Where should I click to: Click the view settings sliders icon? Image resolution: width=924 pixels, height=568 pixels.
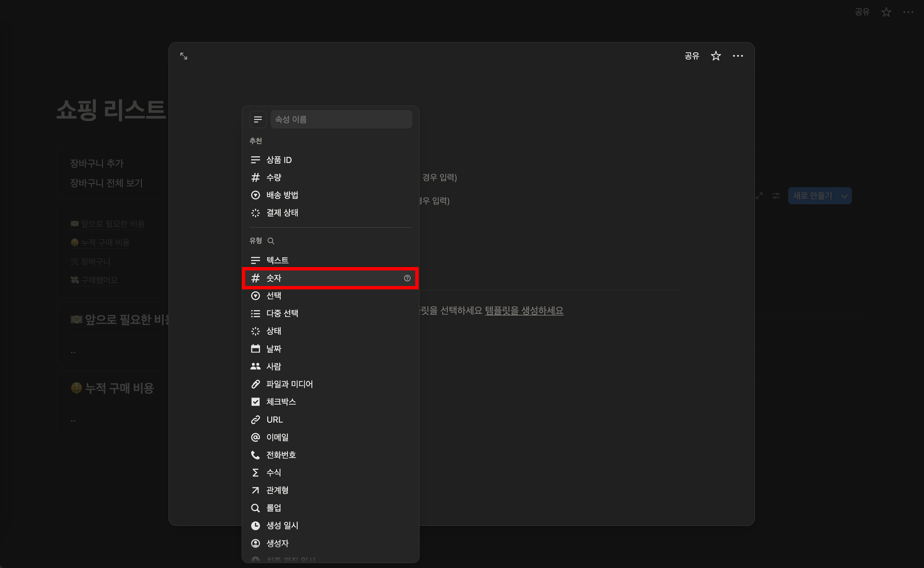click(776, 196)
